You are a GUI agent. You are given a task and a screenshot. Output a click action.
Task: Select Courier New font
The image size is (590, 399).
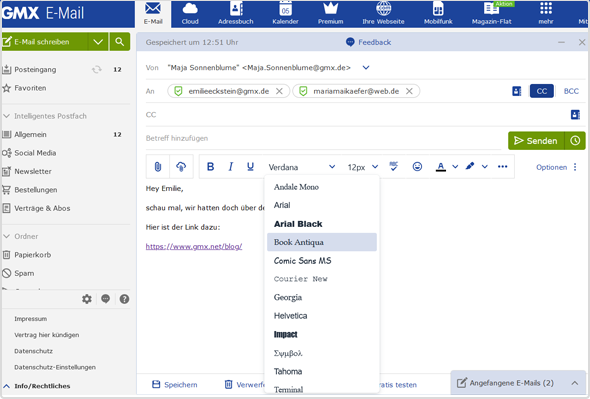pyautogui.click(x=322, y=279)
